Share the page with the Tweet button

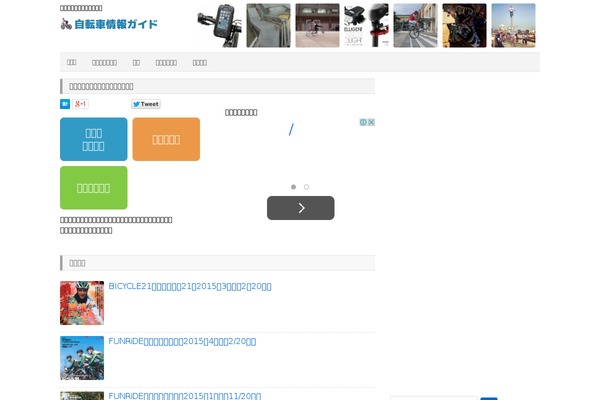pyautogui.click(x=146, y=104)
